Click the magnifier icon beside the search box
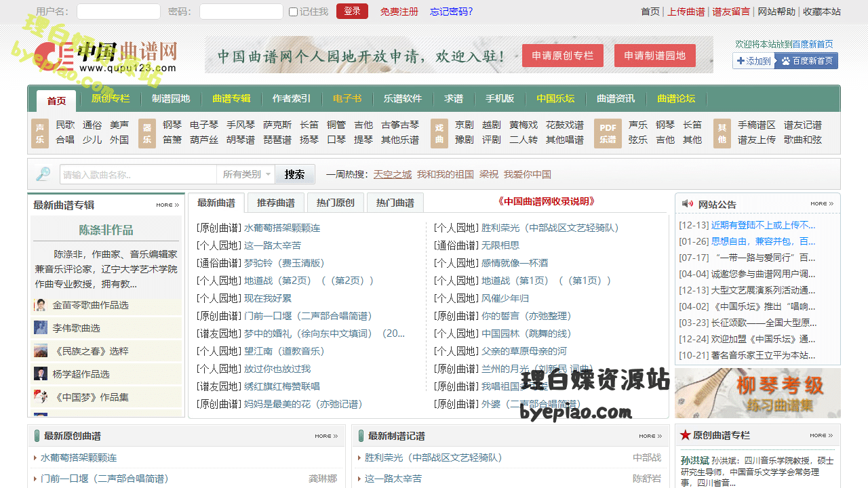 43,174
